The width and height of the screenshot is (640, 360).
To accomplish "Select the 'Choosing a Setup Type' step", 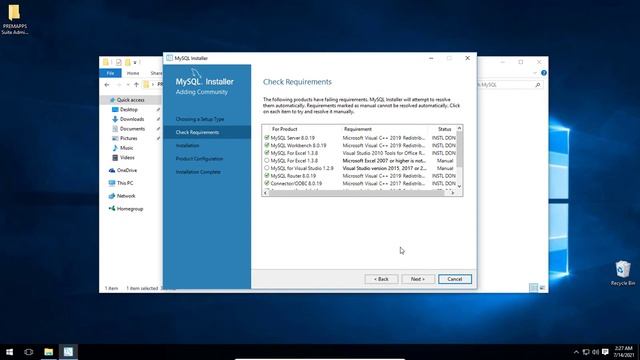I will pyautogui.click(x=200, y=119).
